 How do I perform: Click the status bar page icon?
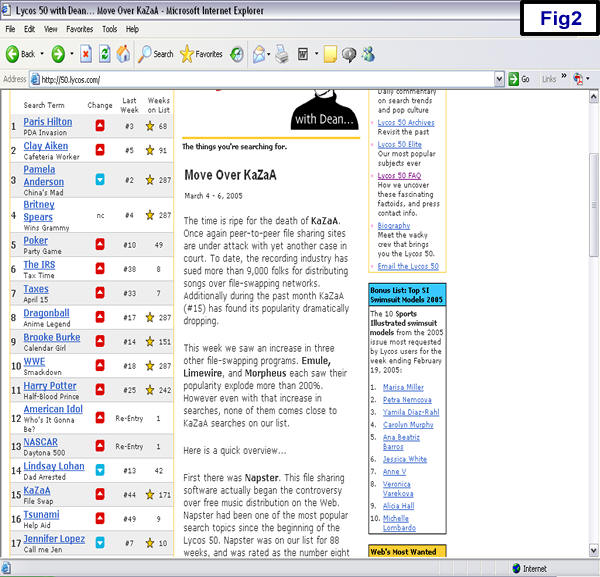[x=6, y=568]
